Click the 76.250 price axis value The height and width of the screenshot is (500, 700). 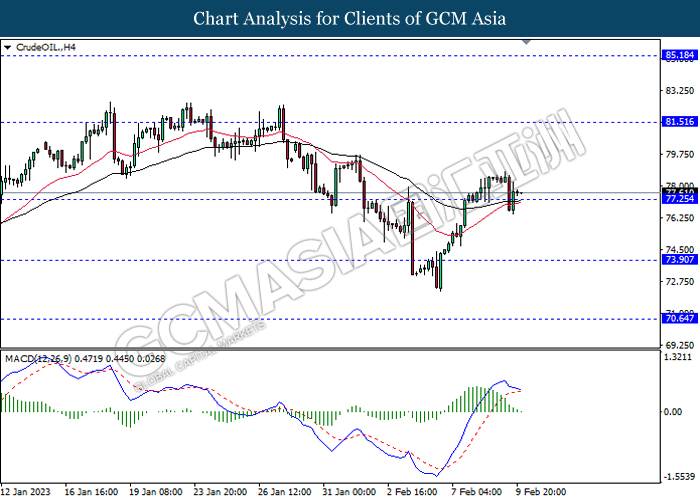679,218
